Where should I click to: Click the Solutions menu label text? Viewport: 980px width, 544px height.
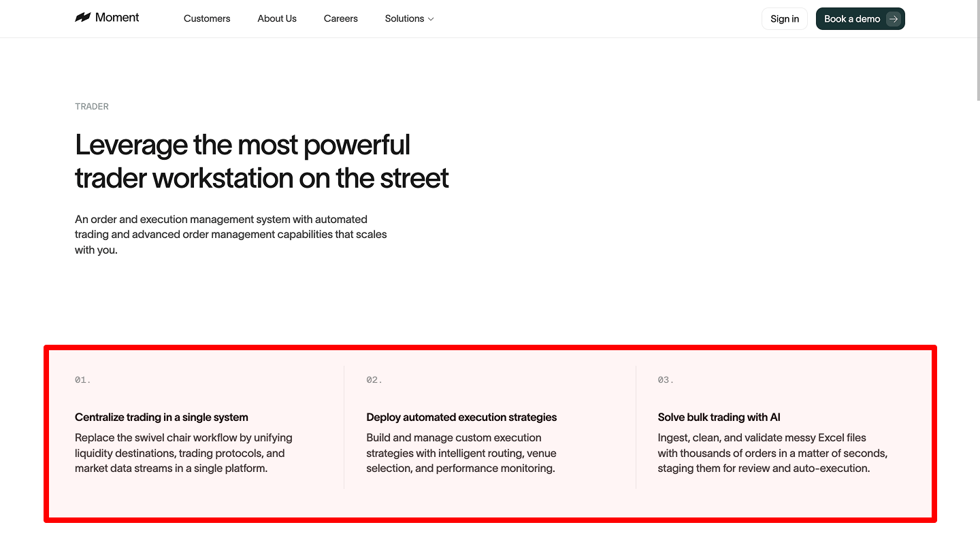(x=404, y=18)
